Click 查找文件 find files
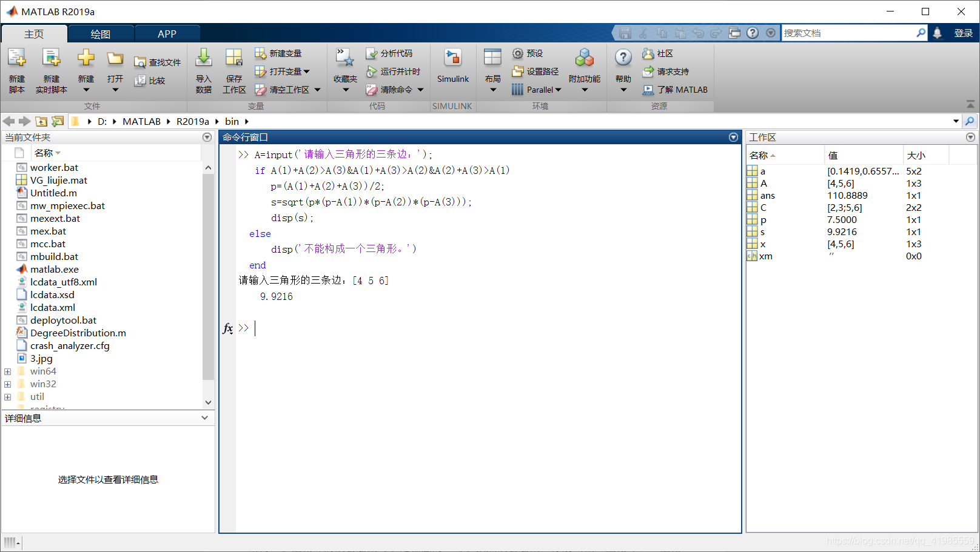980x552 pixels. [157, 62]
